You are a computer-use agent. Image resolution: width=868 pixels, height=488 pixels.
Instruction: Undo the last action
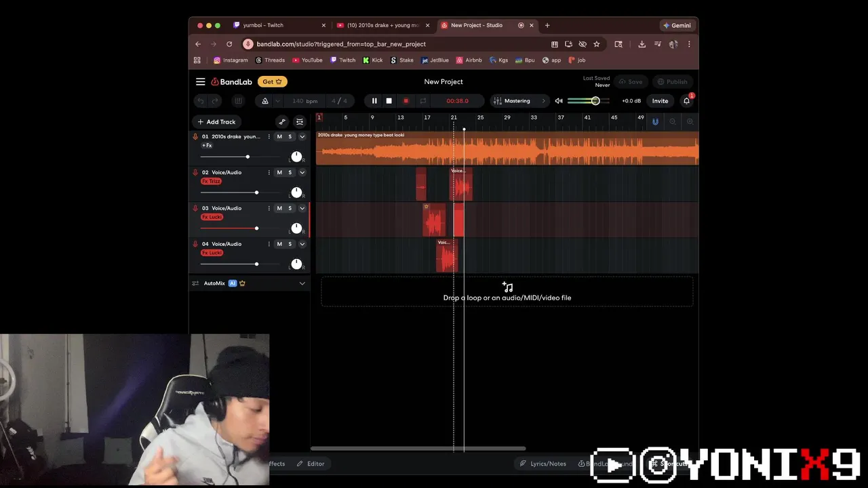tap(200, 101)
